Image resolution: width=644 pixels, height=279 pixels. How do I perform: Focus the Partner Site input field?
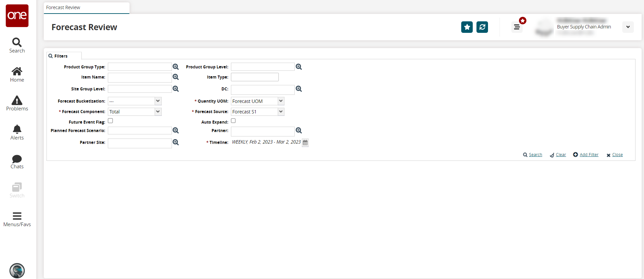pos(140,143)
